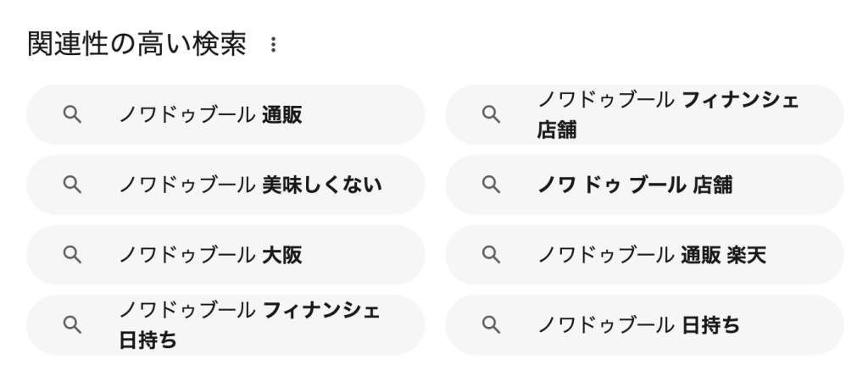Screen dimensions: 868x387
Task: Open three-dot menu beside 関連性の高い検索
Action: 273,45
